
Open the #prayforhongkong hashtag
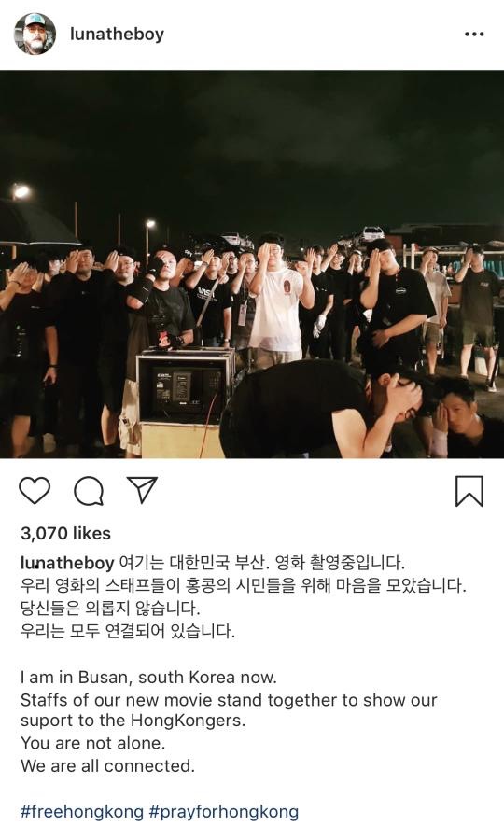pyautogui.click(x=224, y=811)
